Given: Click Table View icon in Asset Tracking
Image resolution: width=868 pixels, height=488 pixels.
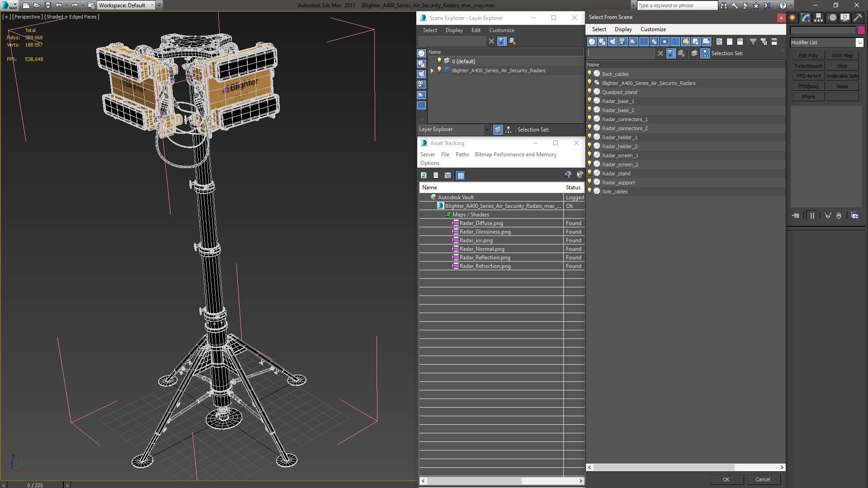Looking at the screenshot, I should (460, 175).
